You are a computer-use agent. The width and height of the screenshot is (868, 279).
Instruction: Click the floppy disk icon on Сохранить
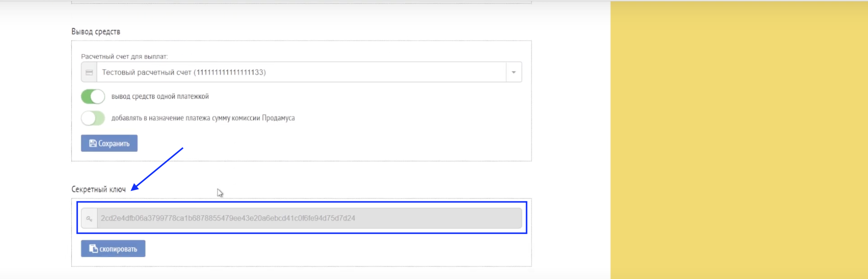point(93,143)
